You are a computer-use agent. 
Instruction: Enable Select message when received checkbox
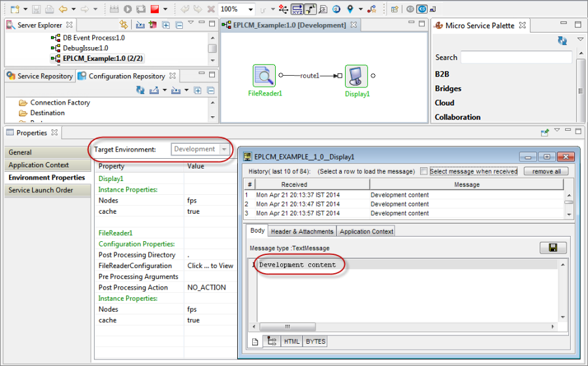click(424, 171)
